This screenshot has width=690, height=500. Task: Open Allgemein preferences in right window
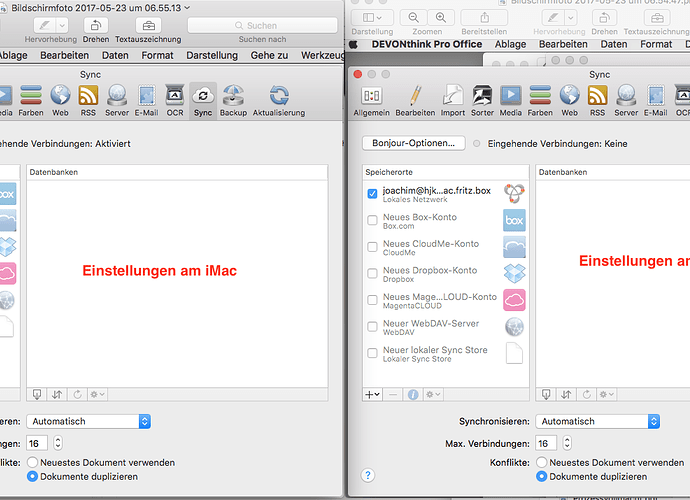point(371,101)
